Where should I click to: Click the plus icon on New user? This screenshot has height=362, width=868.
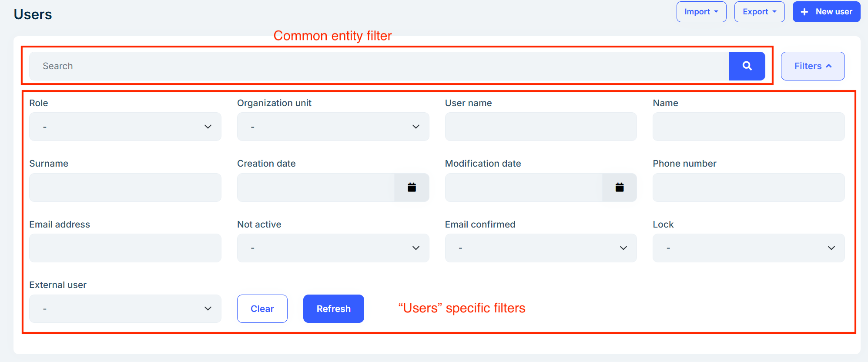(804, 11)
